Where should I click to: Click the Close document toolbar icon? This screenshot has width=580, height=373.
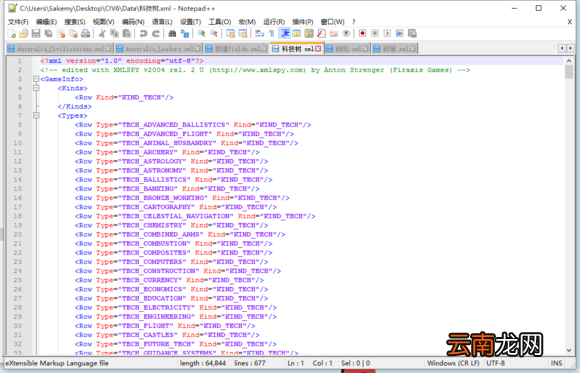[61, 34]
